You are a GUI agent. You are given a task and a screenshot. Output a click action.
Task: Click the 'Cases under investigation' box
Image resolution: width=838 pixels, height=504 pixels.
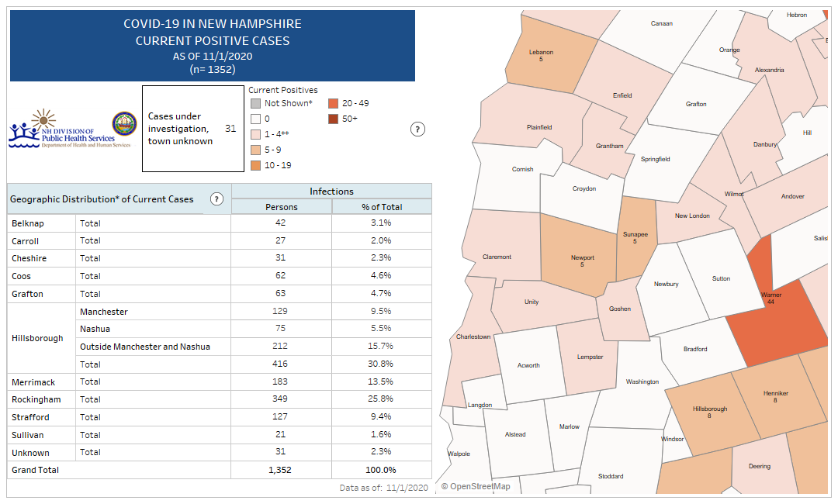pos(192,129)
